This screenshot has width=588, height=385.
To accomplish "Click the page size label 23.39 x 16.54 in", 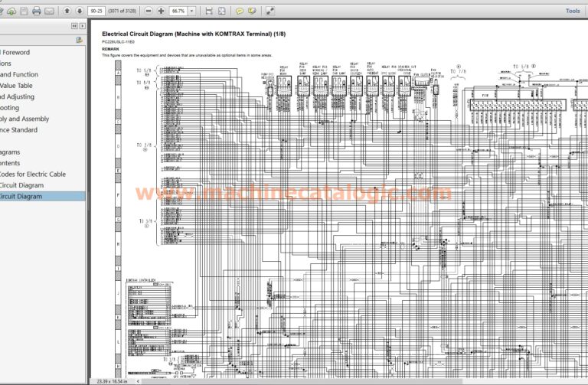I will pos(112,382).
